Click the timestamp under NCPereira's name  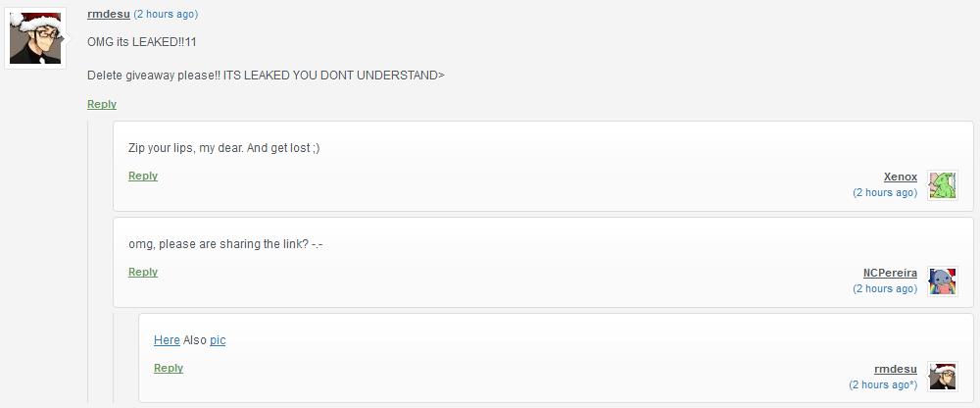[x=885, y=288]
